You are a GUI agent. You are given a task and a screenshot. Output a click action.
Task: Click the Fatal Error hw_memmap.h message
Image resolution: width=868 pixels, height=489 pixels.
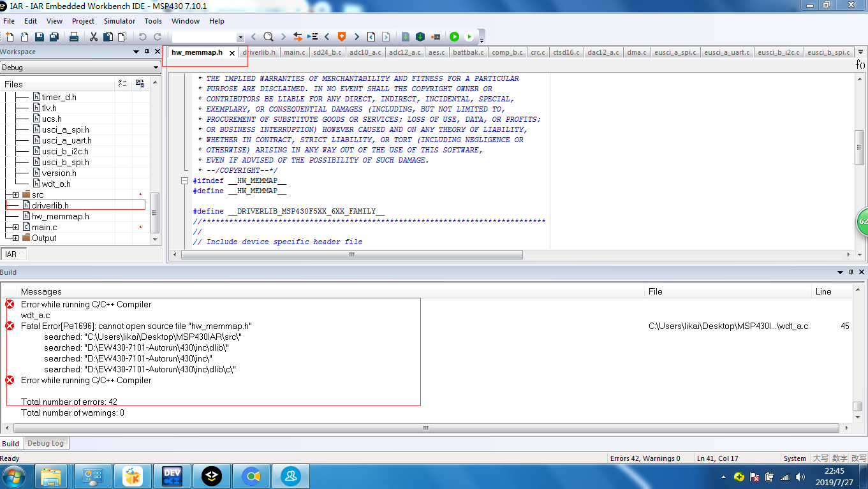pyautogui.click(x=136, y=326)
